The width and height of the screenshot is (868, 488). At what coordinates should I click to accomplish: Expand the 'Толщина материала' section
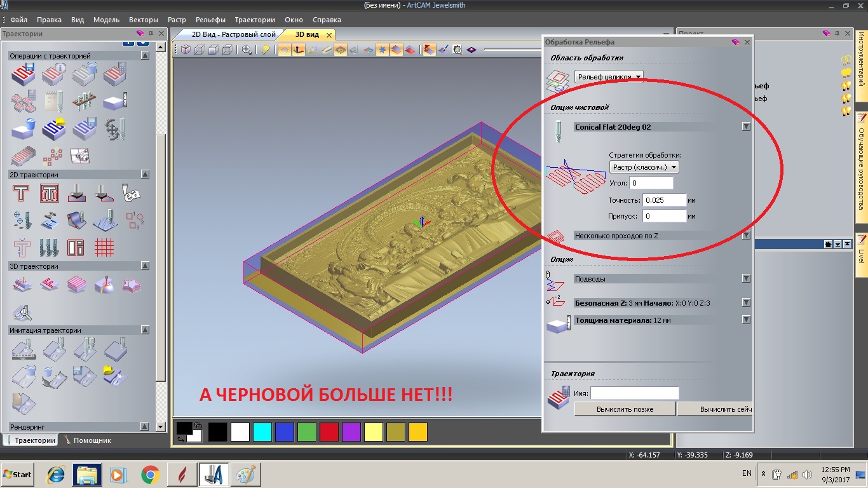click(746, 320)
